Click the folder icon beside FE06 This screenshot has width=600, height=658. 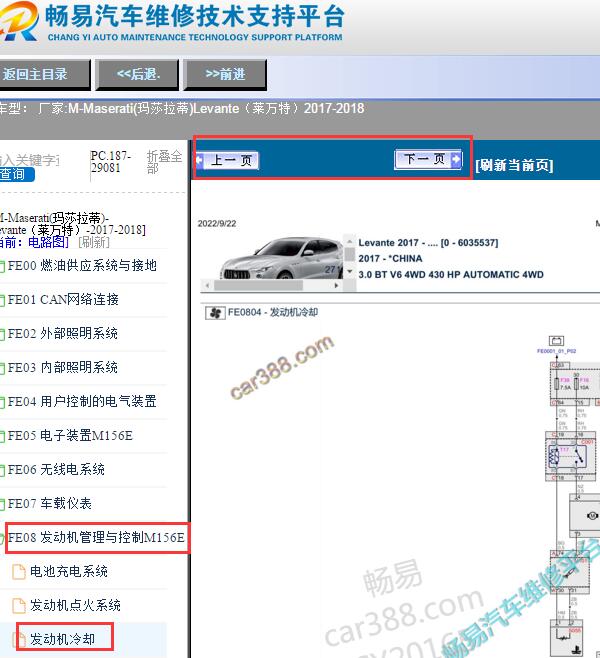click(x=2, y=470)
